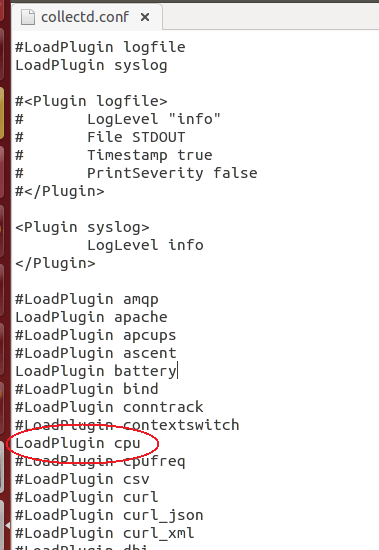This screenshot has width=379, height=550.
Task: Click the LogLevel "info" commented line
Action: pyautogui.click(x=118, y=119)
